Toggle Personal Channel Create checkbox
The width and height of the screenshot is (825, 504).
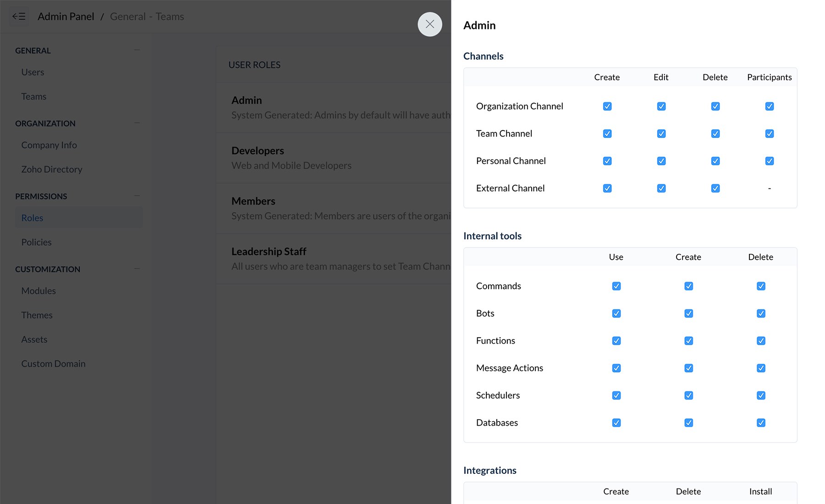607,161
